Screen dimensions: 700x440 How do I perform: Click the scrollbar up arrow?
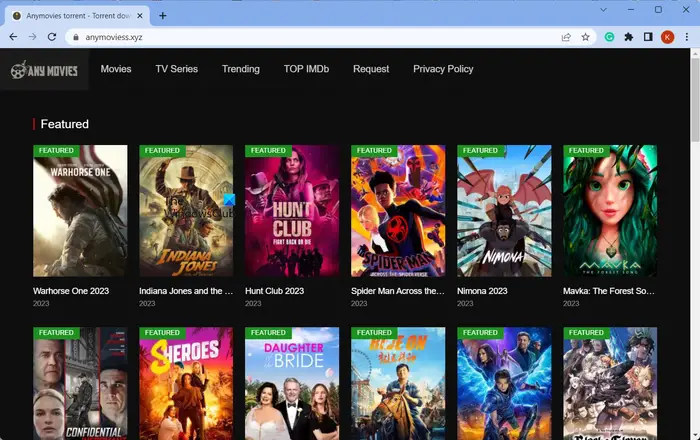(x=695, y=53)
